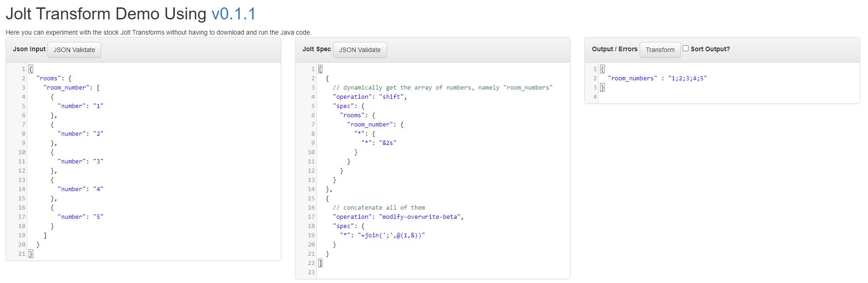868x283 pixels.
Task: Click the Json Input panel label
Action: pos(29,49)
